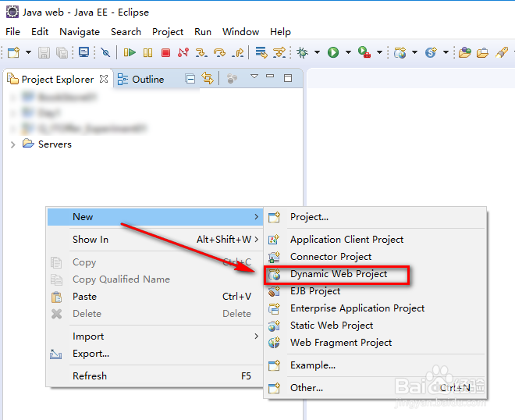Click the Step Over icon
Image resolution: width=515 pixels, height=420 pixels.
coord(219,52)
